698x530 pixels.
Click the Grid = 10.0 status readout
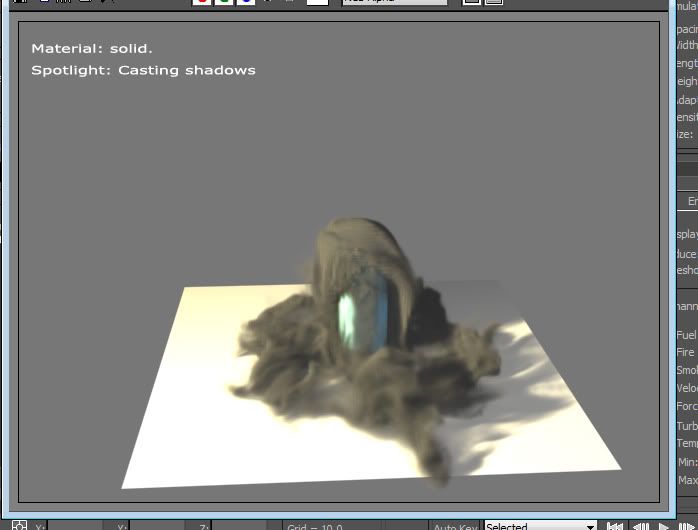[x=315, y=526]
